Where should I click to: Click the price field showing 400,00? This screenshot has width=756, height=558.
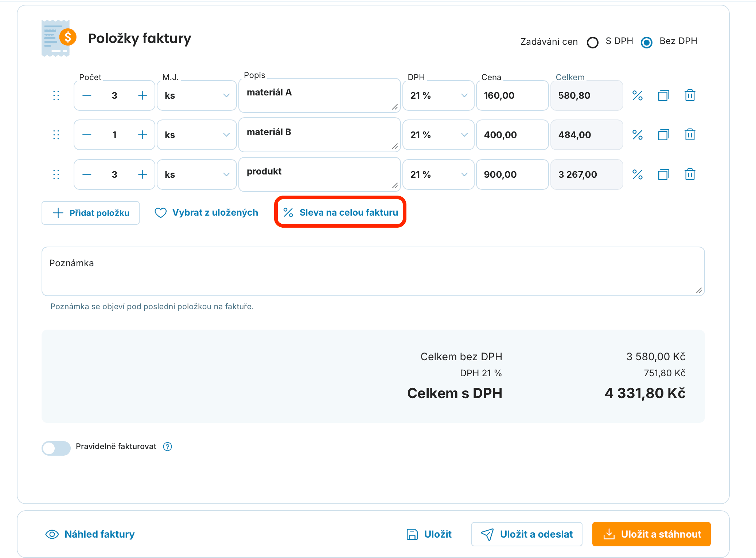click(x=512, y=135)
